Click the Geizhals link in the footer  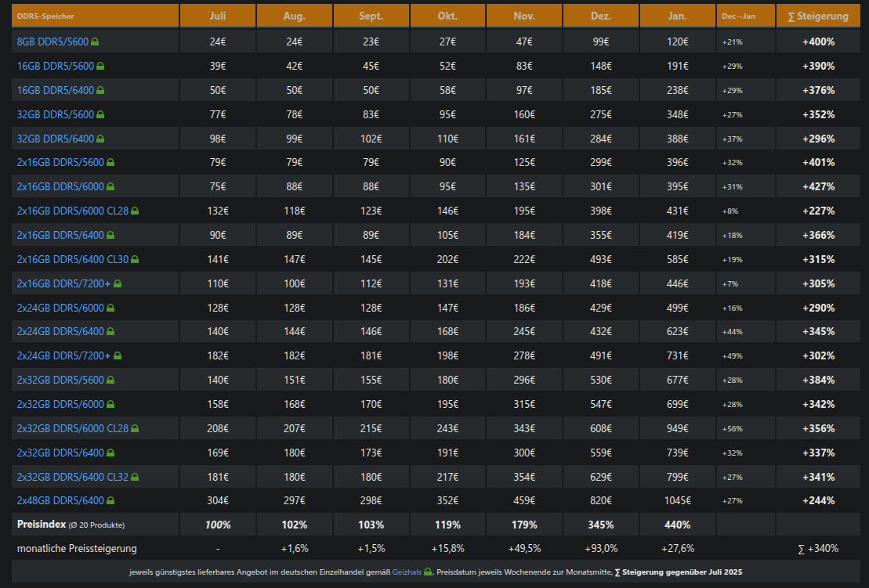(x=405, y=572)
